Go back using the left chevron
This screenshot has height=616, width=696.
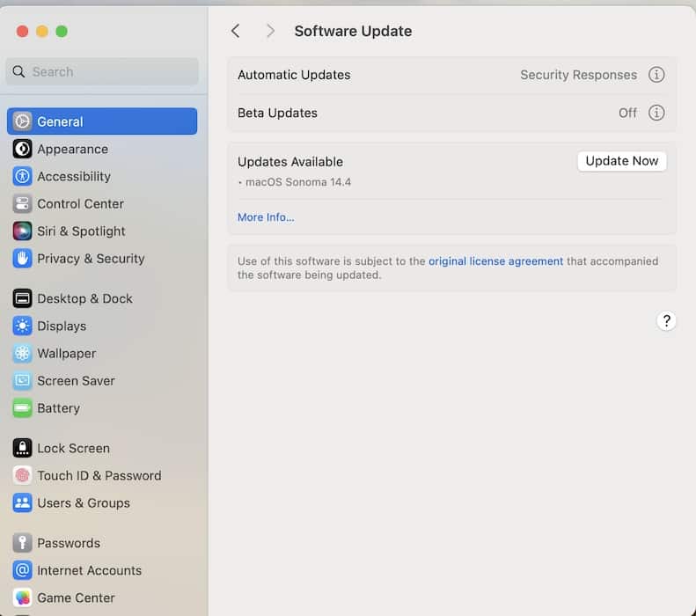point(235,31)
